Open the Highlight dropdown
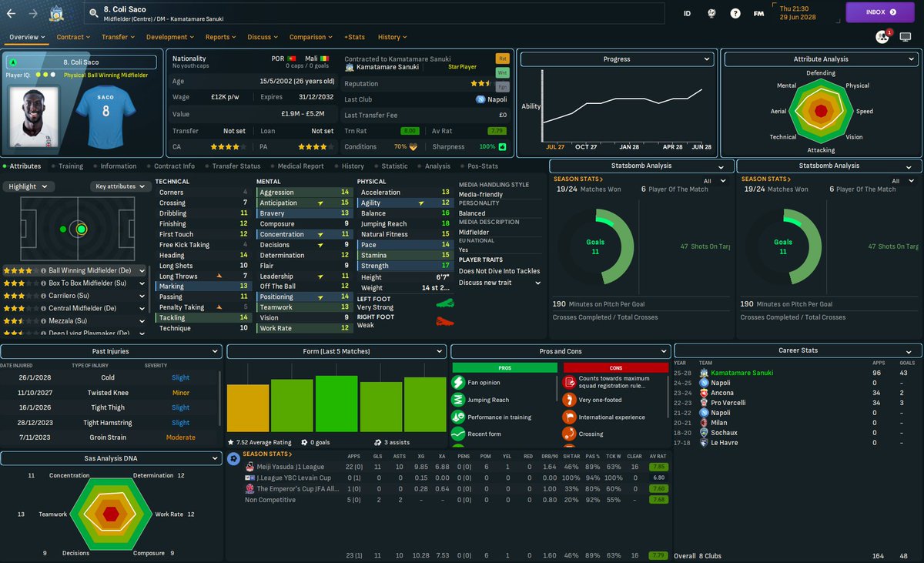The image size is (924, 563). [28, 186]
